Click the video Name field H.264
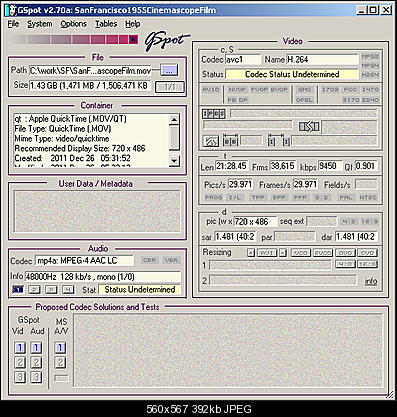This screenshot has width=397, height=417. coord(322,60)
